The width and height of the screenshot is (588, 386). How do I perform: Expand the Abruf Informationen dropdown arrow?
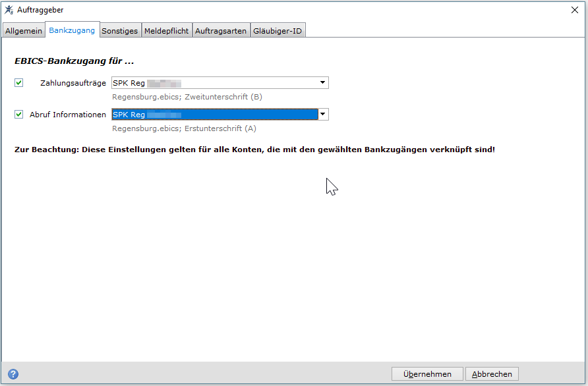pyautogui.click(x=322, y=114)
